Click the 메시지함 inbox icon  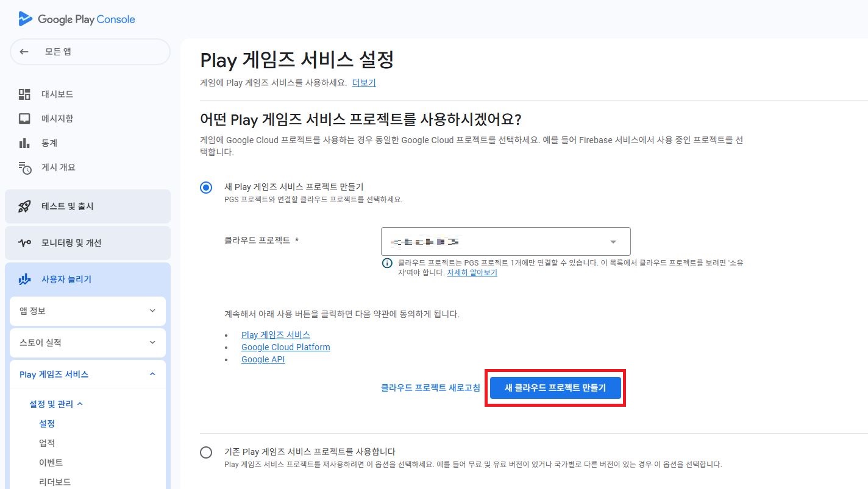pyautogui.click(x=24, y=119)
